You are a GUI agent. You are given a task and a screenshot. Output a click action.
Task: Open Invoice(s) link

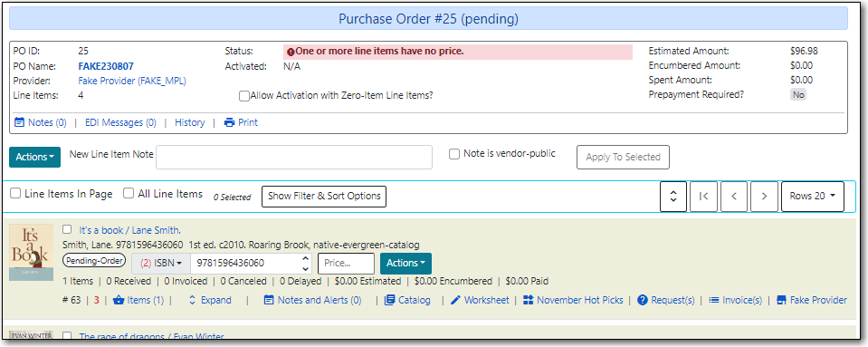coord(742,300)
